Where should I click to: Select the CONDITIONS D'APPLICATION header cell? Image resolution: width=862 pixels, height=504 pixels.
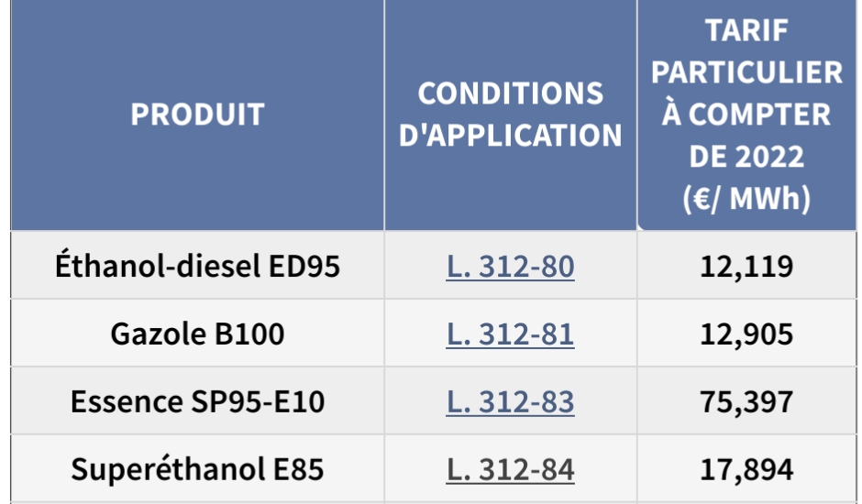511,115
